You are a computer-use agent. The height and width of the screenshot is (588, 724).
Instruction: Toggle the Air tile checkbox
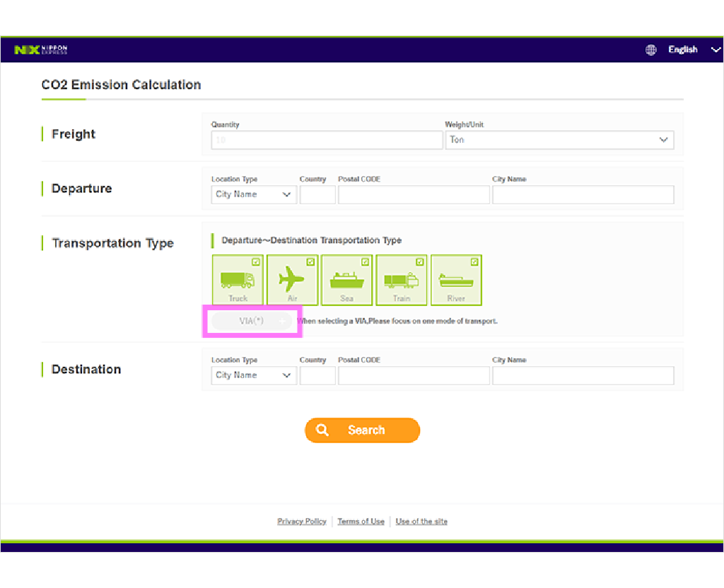tap(310, 262)
